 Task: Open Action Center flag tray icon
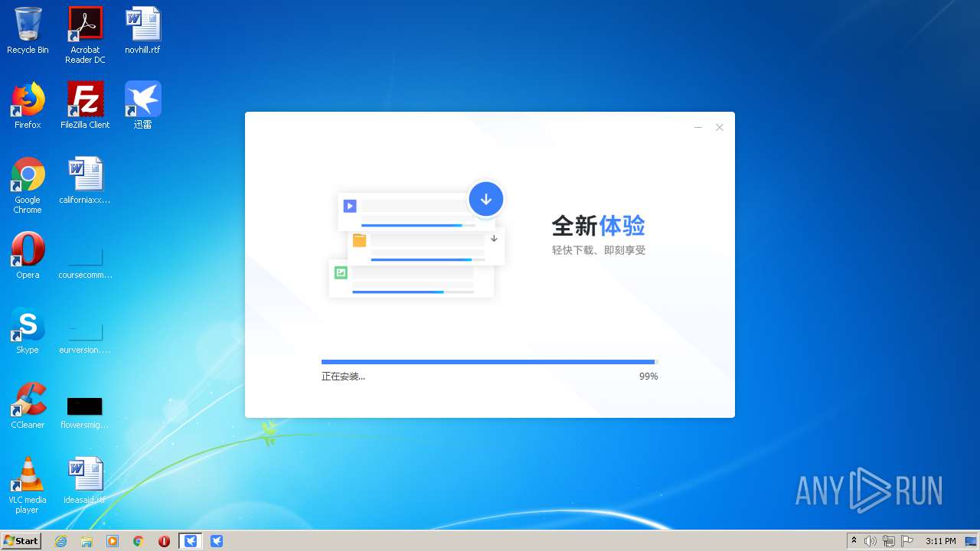[x=907, y=541]
